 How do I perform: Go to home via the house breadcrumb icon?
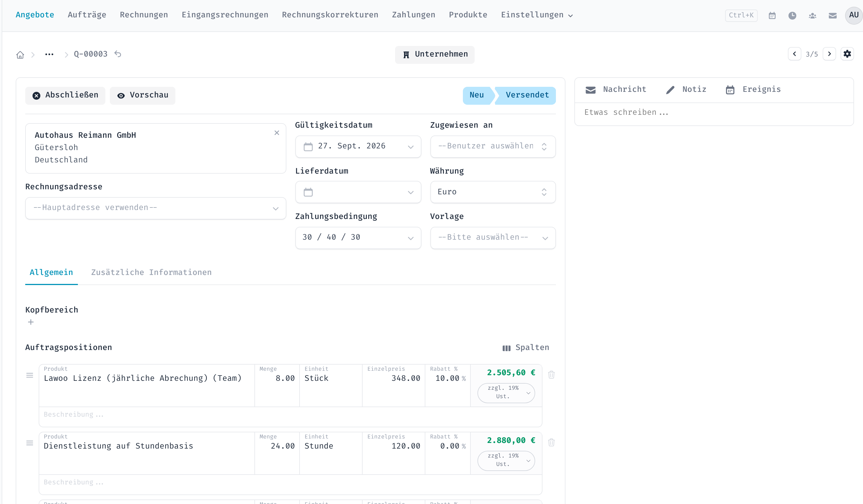pos(20,54)
